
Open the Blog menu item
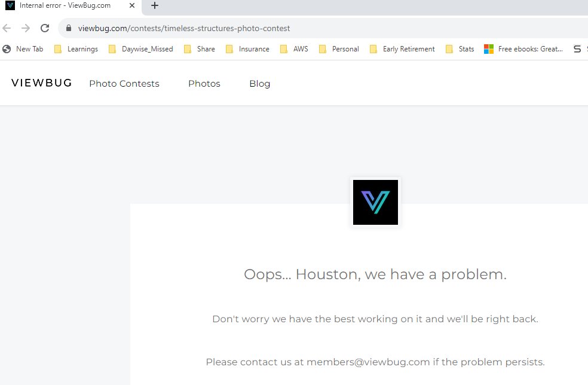[259, 83]
